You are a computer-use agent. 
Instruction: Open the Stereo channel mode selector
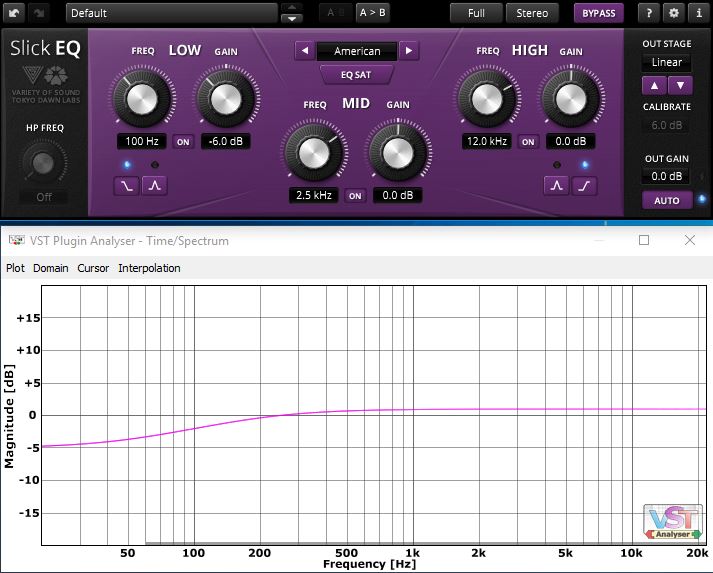pos(532,13)
